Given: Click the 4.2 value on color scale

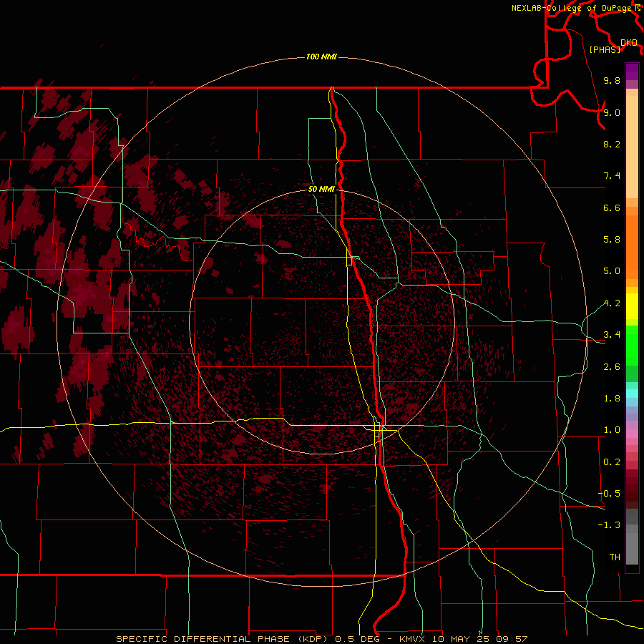Looking at the screenshot, I should tap(612, 303).
